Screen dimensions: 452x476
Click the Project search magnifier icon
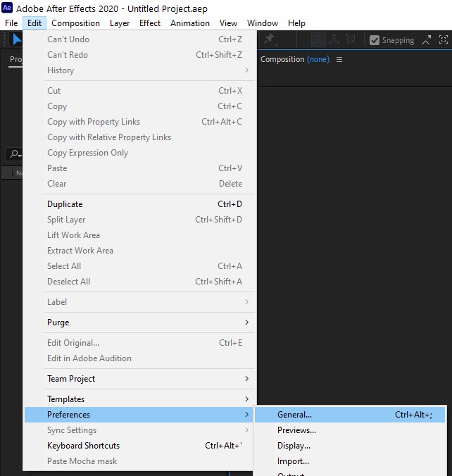click(15, 154)
